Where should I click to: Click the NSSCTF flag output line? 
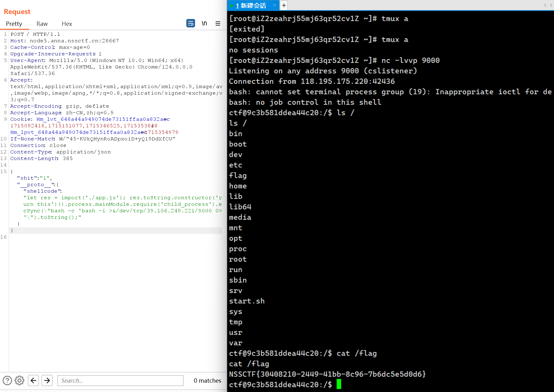(327, 374)
